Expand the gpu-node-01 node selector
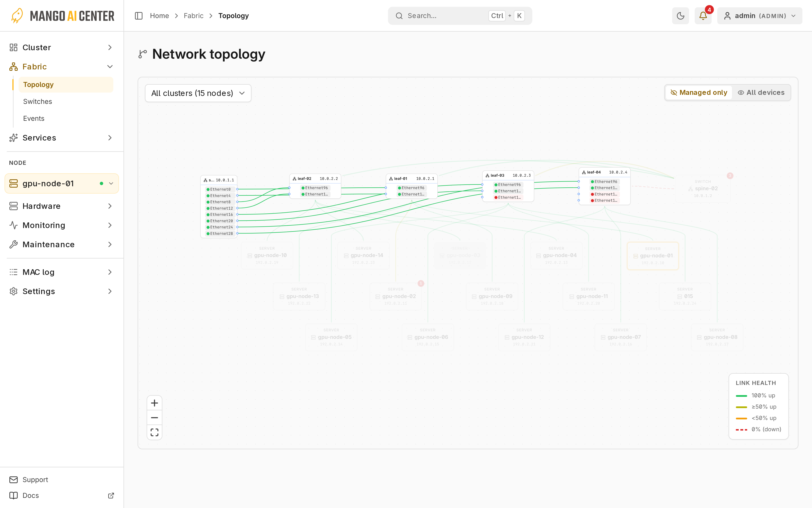Image resolution: width=812 pixels, height=508 pixels. pos(62,183)
